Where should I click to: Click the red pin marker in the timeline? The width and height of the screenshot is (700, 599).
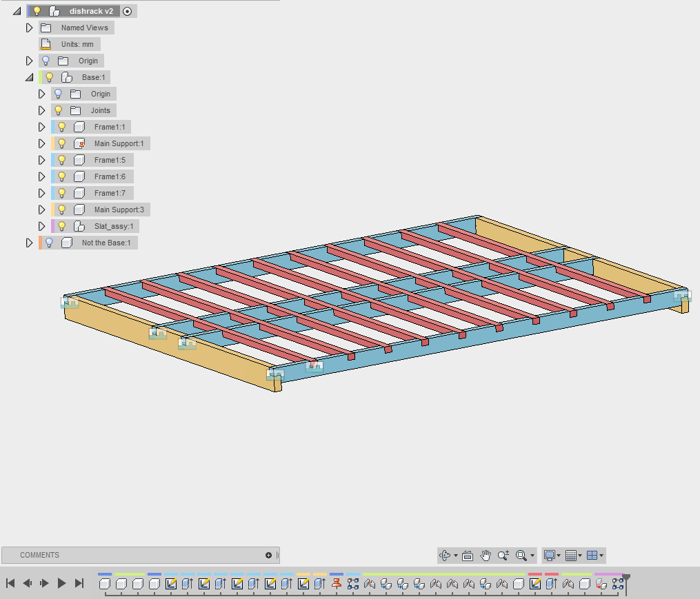point(338,583)
